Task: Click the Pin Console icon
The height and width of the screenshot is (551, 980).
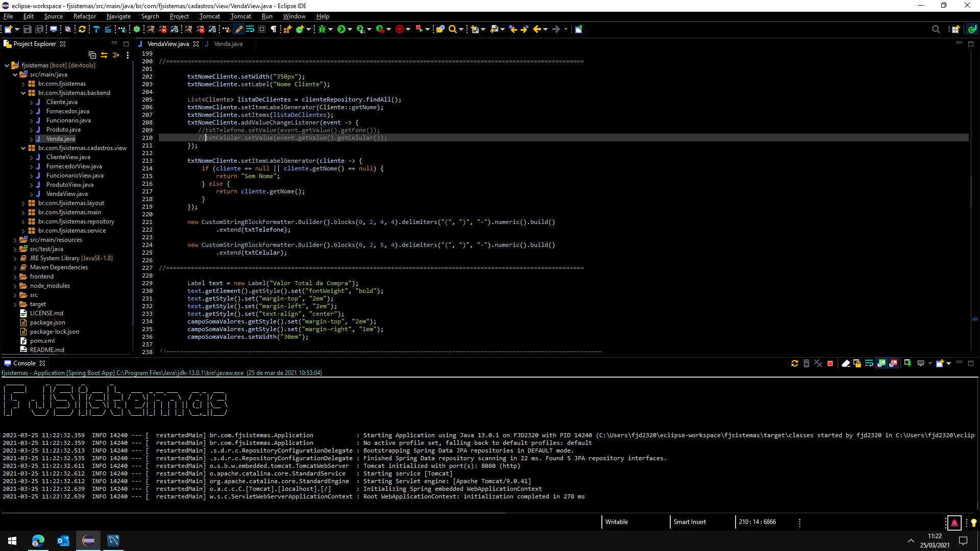Action: pyautogui.click(x=908, y=363)
